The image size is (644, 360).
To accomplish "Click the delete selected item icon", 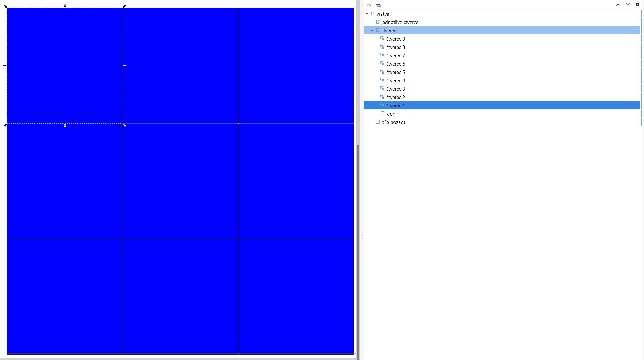I will coord(637,5).
